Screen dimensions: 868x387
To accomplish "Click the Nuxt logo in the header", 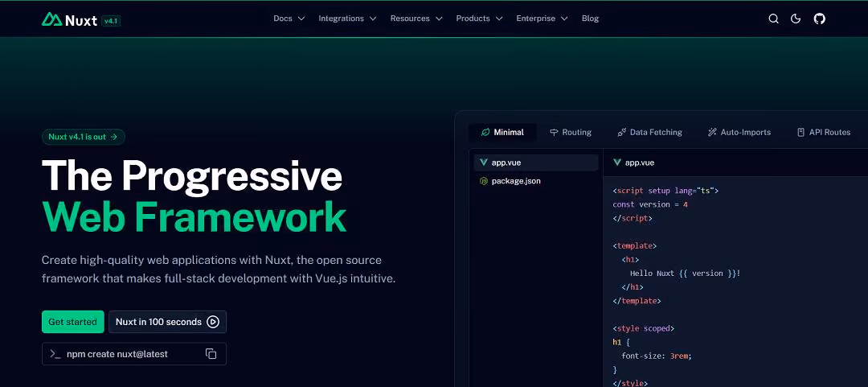I will coord(71,19).
